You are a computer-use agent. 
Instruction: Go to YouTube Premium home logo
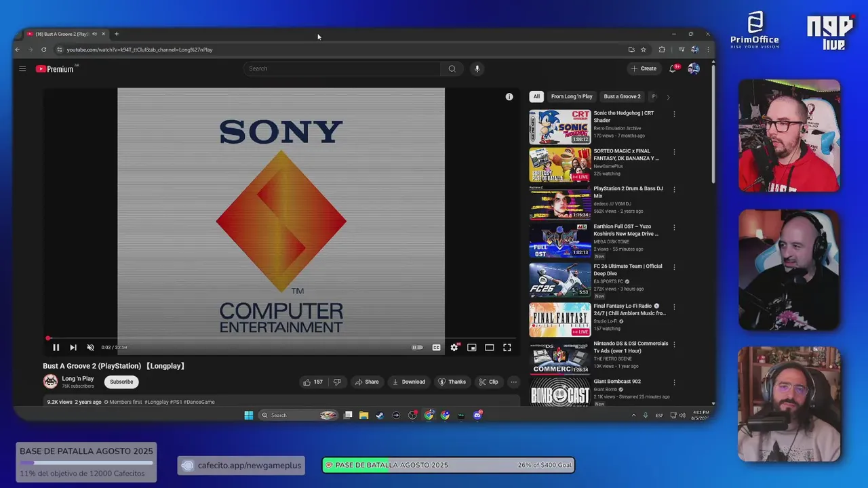55,68
